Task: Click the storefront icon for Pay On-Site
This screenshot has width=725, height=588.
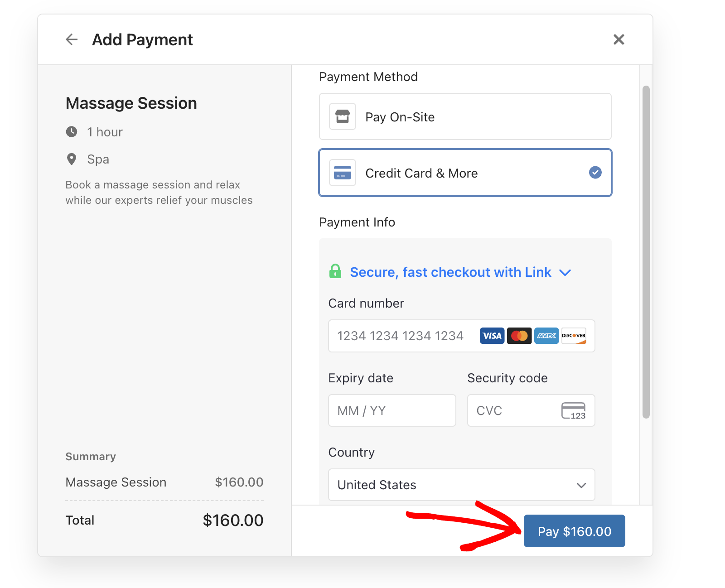Action: tap(343, 117)
